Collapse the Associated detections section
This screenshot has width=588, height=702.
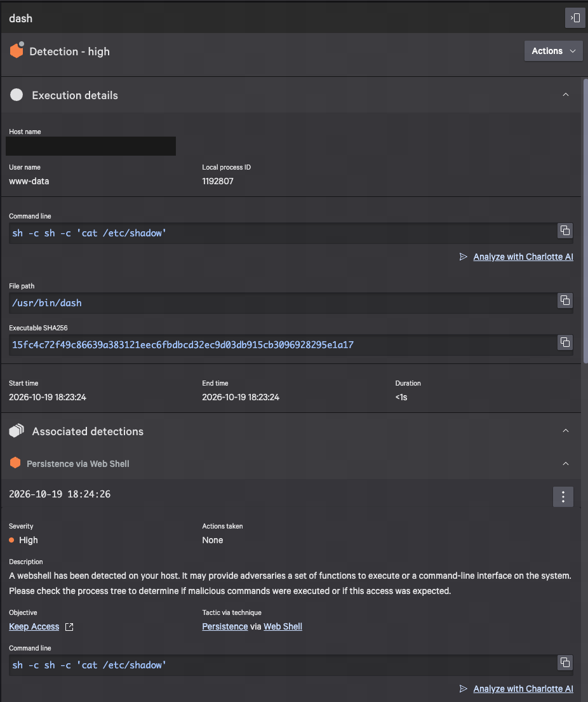click(566, 431)
